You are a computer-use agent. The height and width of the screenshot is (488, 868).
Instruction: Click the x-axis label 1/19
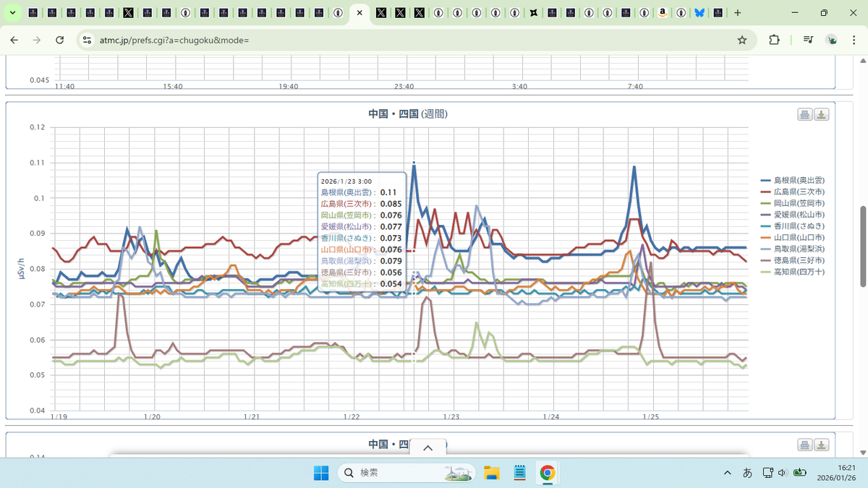click(x=61, y=417)
